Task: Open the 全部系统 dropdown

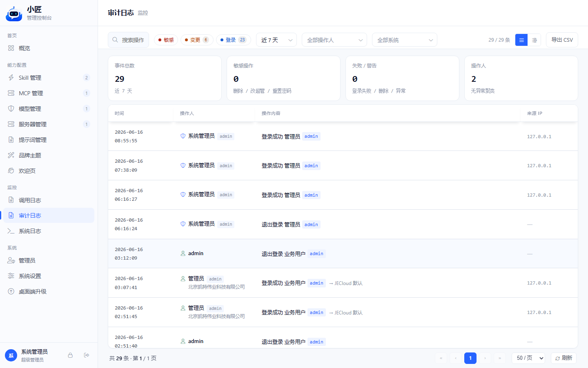Action: (x=405, y=40)
